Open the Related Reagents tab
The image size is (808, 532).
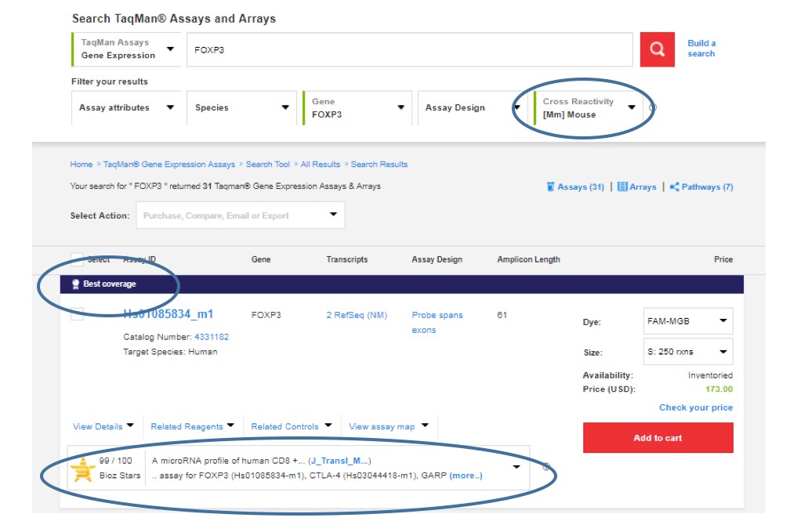click(192, 427)
